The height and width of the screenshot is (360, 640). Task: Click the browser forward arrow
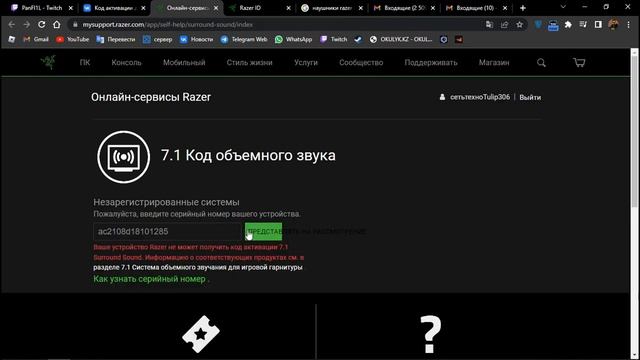pyautogui.click(x=27, y=24)
